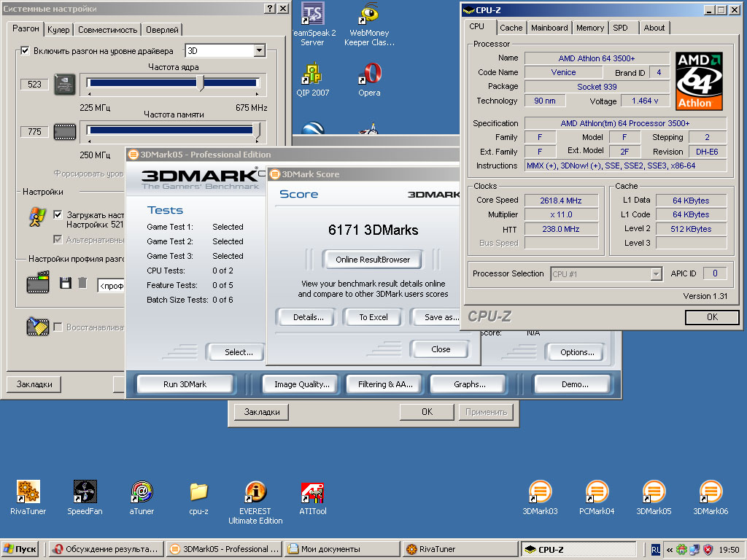Open the RivaTuner desktop shortcut
The image size is (747, 560).
click(28, 497)
